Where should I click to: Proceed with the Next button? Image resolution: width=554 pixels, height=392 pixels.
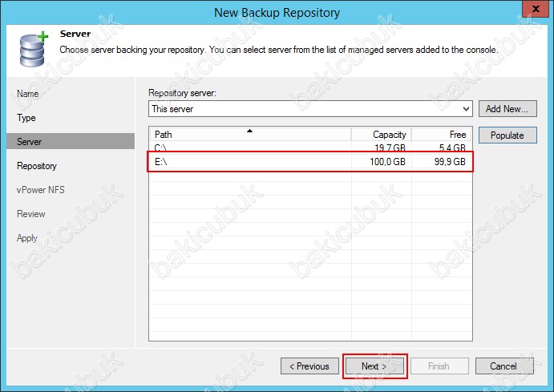tap(374, 366)
